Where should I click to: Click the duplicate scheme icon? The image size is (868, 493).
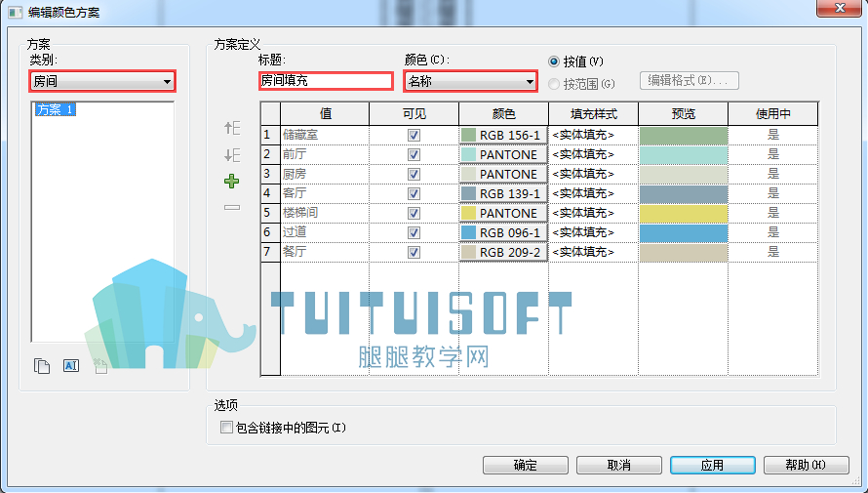pyautogui.click(x=42, y=365)
